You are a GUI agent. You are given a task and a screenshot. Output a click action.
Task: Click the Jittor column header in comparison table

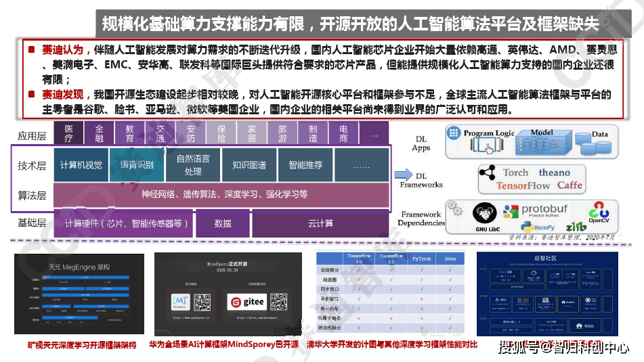(450, 258)
